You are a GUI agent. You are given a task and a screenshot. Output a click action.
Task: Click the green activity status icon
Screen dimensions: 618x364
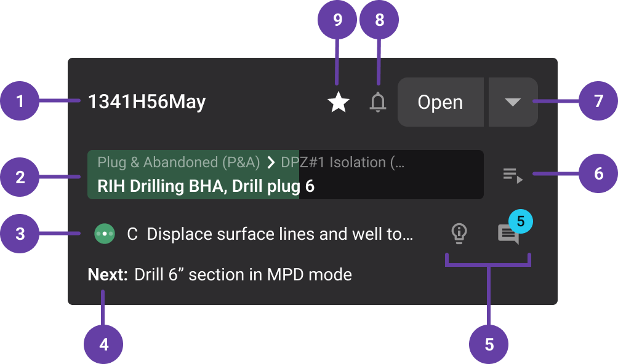click(x=105, y=234)
